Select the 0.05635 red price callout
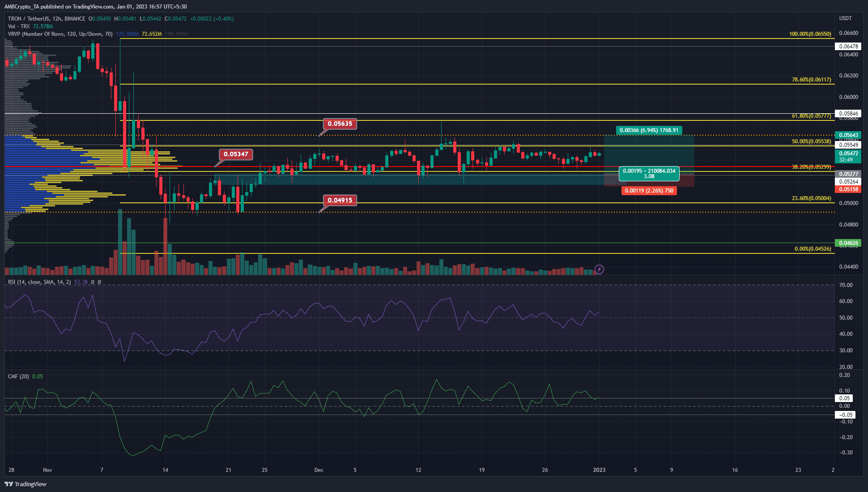The height and width of the screenshot is (492, 868). (x=340, y=124)
